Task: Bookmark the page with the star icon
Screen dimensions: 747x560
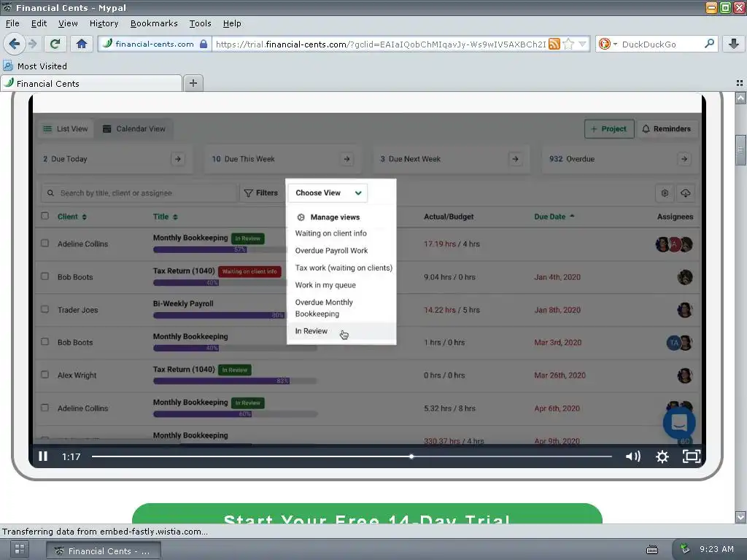Action: [x=568, y=44]
